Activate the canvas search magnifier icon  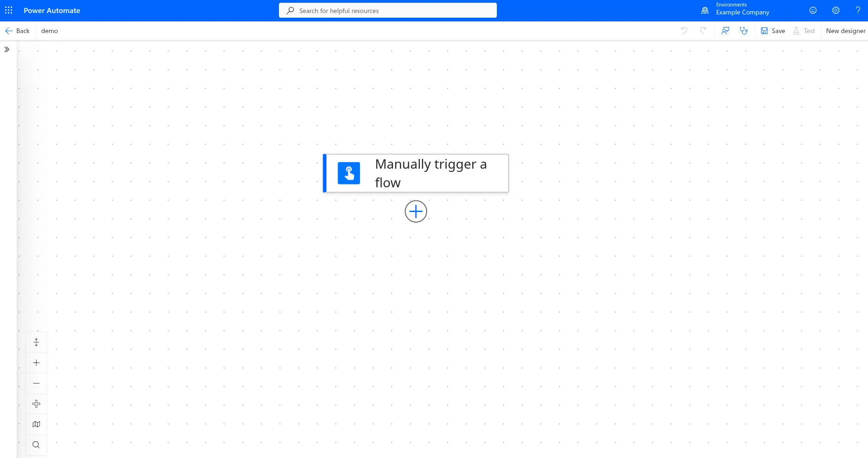(36, 444)
